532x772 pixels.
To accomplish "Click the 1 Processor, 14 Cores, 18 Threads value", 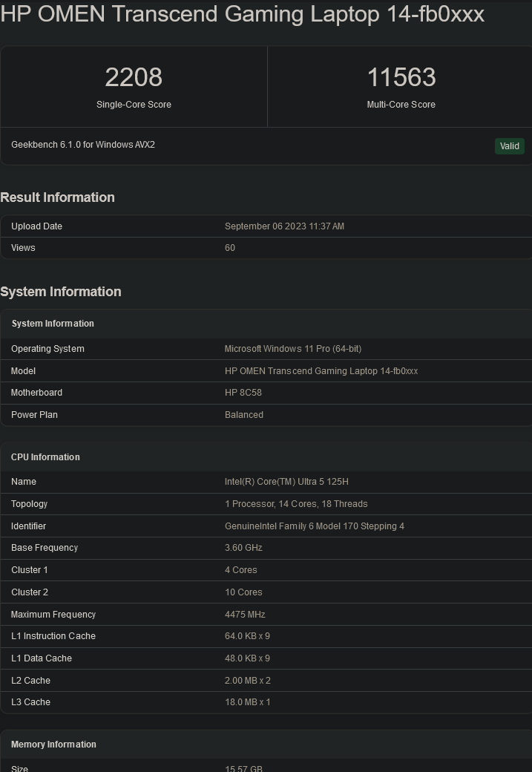I will pyautogui.click(x=296, y=504).
